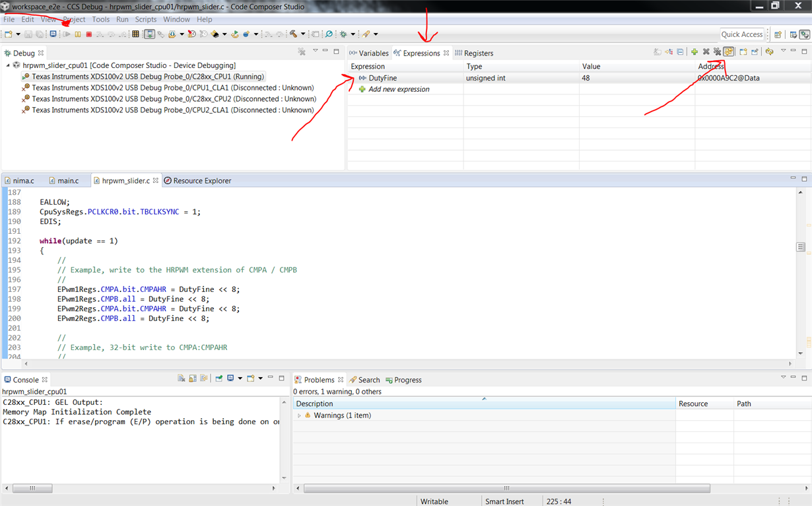Switch to the Registers tab

coord(474,53)
